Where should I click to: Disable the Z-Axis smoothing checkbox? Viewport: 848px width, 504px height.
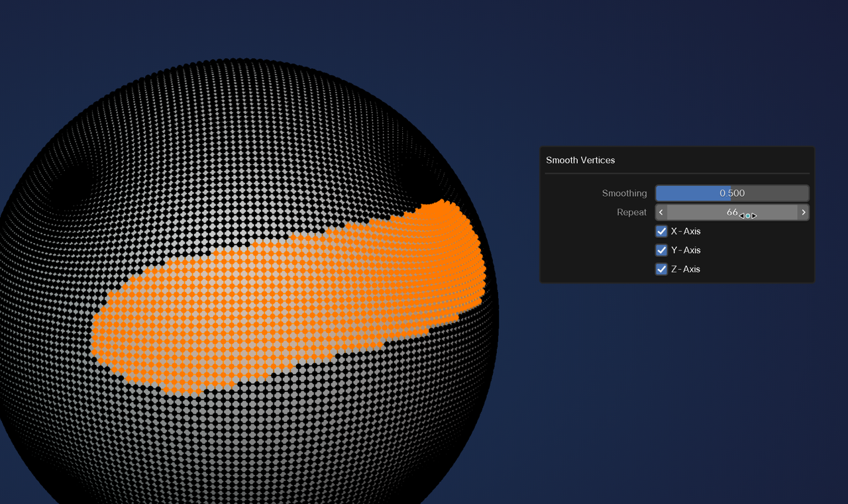coord(661,269)
